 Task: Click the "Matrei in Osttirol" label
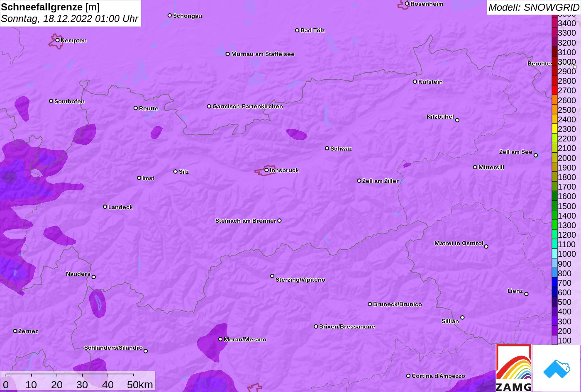(459, 243)
